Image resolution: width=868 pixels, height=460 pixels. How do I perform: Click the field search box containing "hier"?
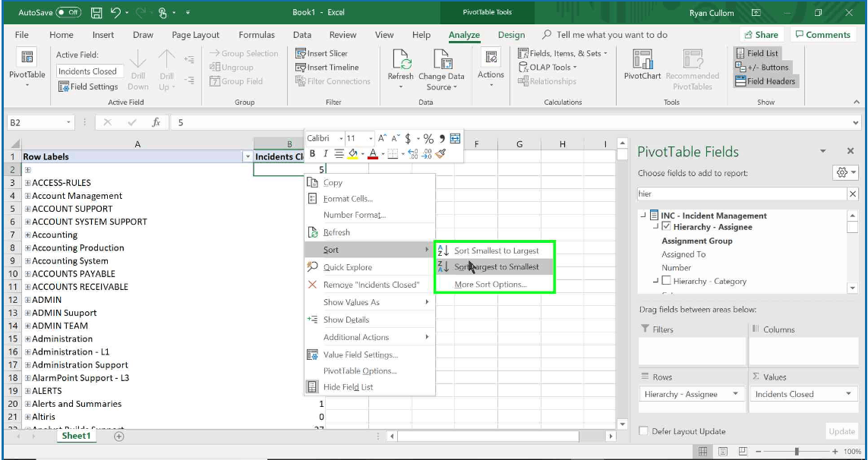click(742, 194)
